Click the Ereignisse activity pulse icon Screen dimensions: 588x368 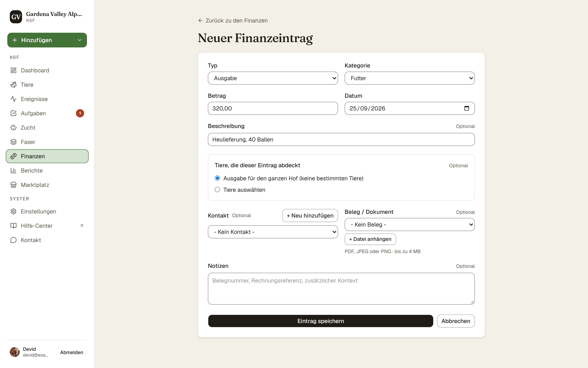point(13,99)
